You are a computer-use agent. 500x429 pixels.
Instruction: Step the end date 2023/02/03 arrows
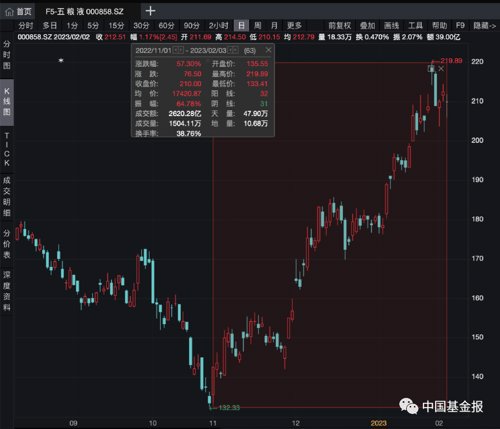point(233,50)
